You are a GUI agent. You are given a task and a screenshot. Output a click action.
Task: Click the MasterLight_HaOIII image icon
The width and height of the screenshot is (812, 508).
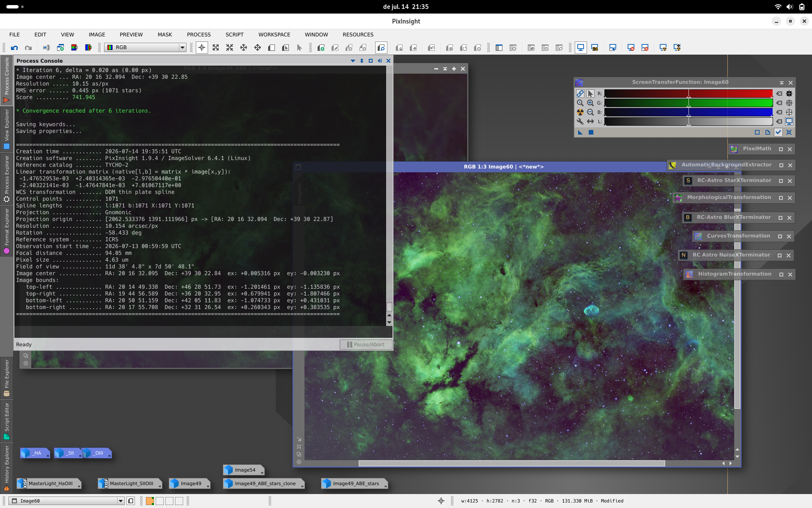tap(49, 483)
